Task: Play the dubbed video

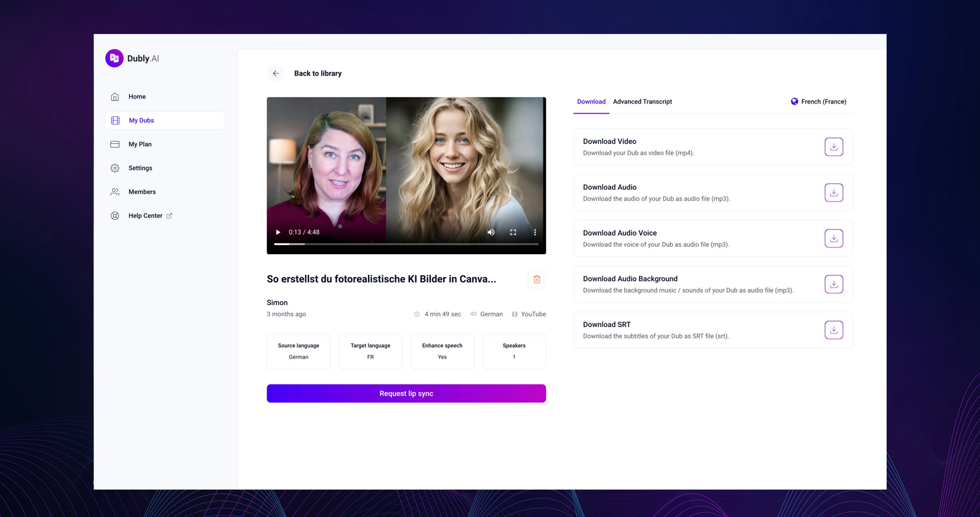Action: pyautogui.click(x=278, y=232)
